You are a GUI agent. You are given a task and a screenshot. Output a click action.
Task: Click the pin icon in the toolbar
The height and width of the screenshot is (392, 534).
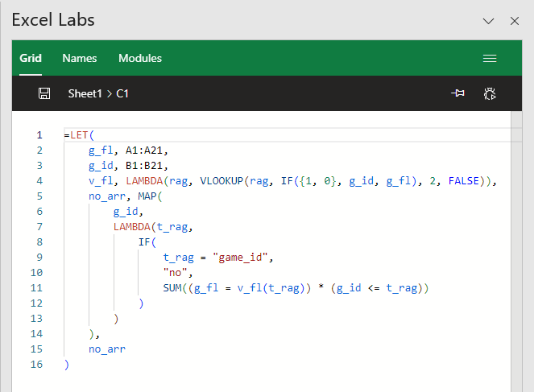pos(457,93)
